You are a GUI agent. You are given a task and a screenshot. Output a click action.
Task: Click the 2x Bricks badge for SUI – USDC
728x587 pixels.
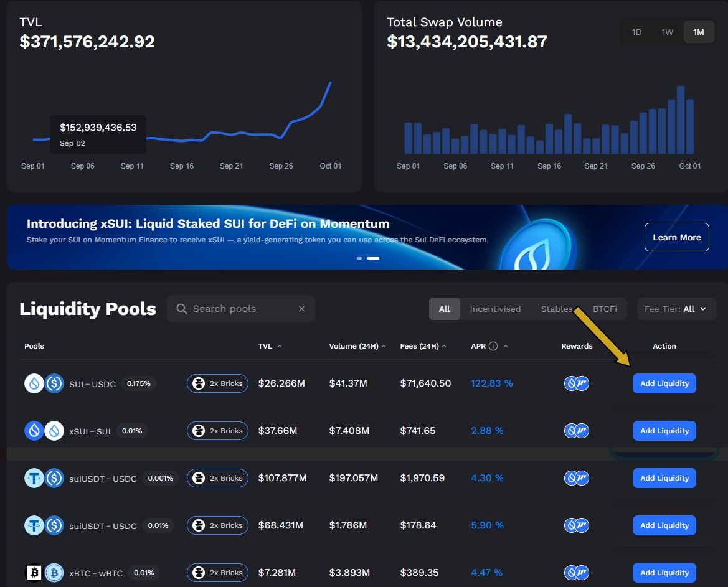click(218, 383)
